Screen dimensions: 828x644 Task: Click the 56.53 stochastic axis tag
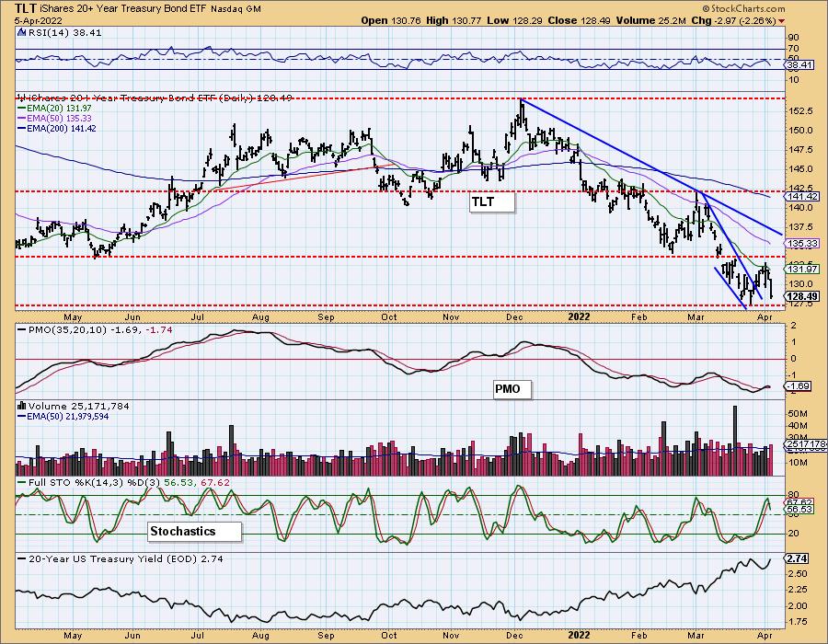[799, 510]
